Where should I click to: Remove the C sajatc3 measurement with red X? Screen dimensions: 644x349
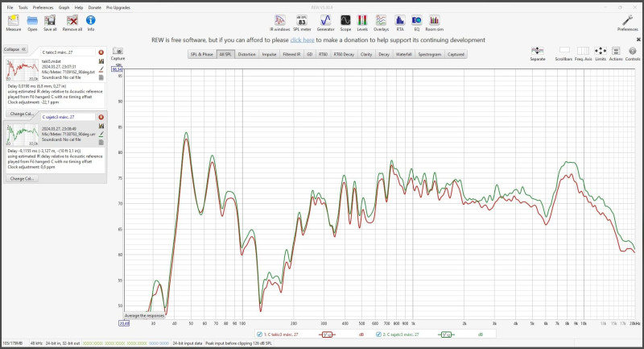coord(101,117)
